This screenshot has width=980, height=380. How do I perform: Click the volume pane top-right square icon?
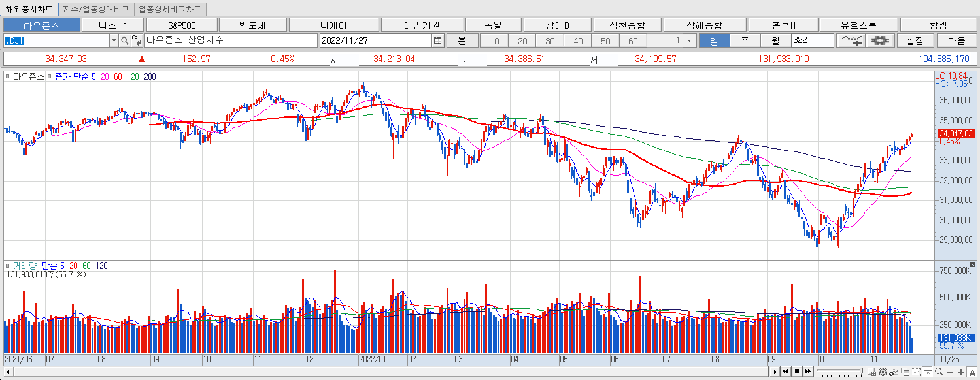click(x=972, y=264)
